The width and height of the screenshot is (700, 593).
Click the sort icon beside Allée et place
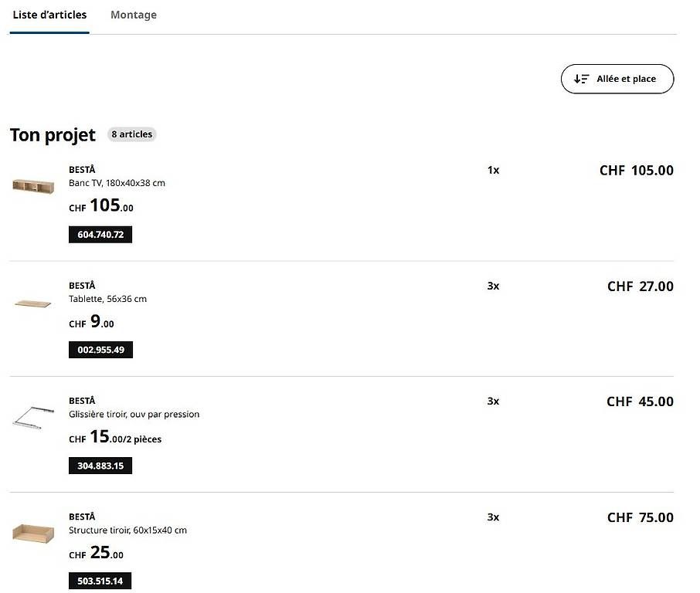(x=581, y=79)
